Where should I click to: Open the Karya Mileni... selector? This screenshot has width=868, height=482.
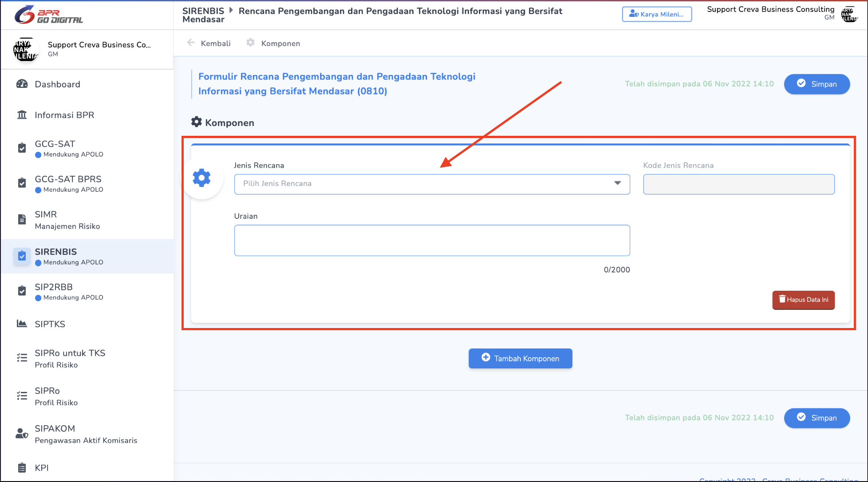[x=657, y=14]
